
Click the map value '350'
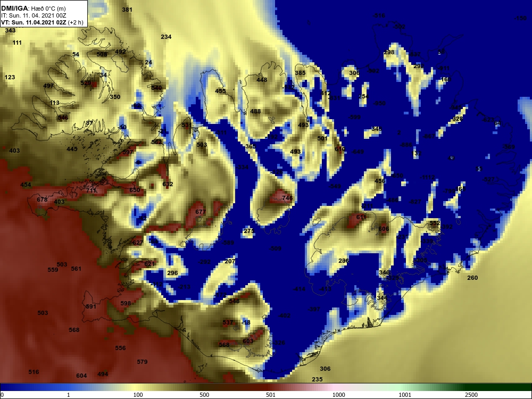pyautogui.click(x=115, y=97)
